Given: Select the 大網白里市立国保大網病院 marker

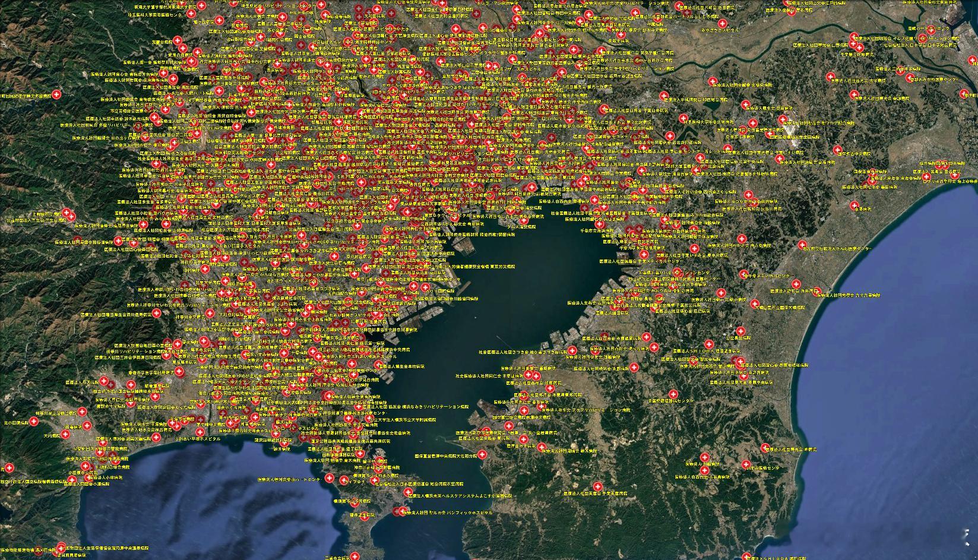Looking at the screenshot, I should point(755,305).
